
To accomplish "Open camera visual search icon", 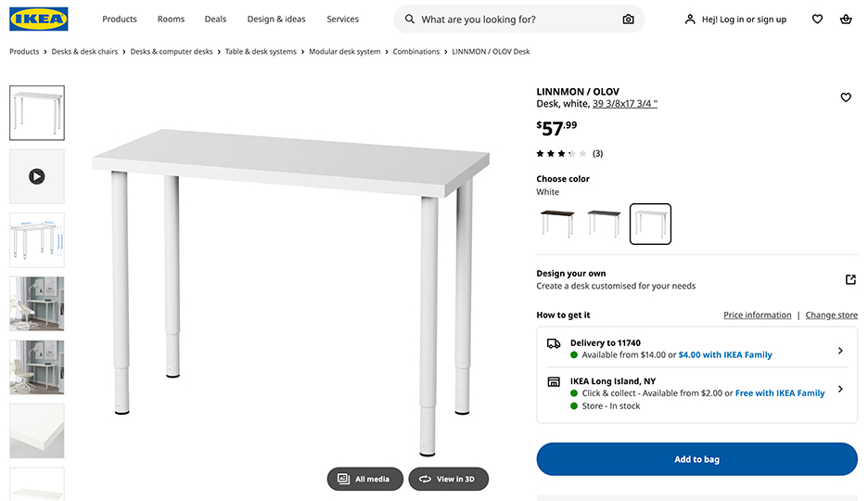I will 628,19.
